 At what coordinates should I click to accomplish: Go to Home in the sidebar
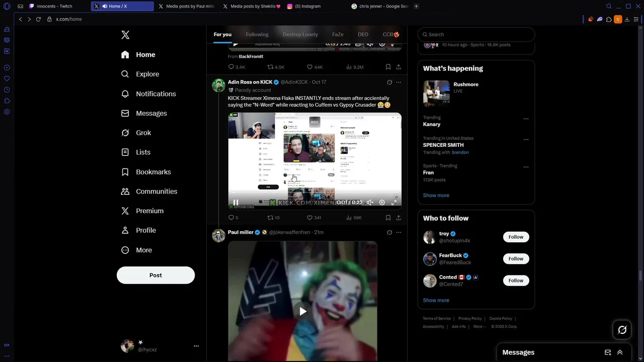point(138,55)
